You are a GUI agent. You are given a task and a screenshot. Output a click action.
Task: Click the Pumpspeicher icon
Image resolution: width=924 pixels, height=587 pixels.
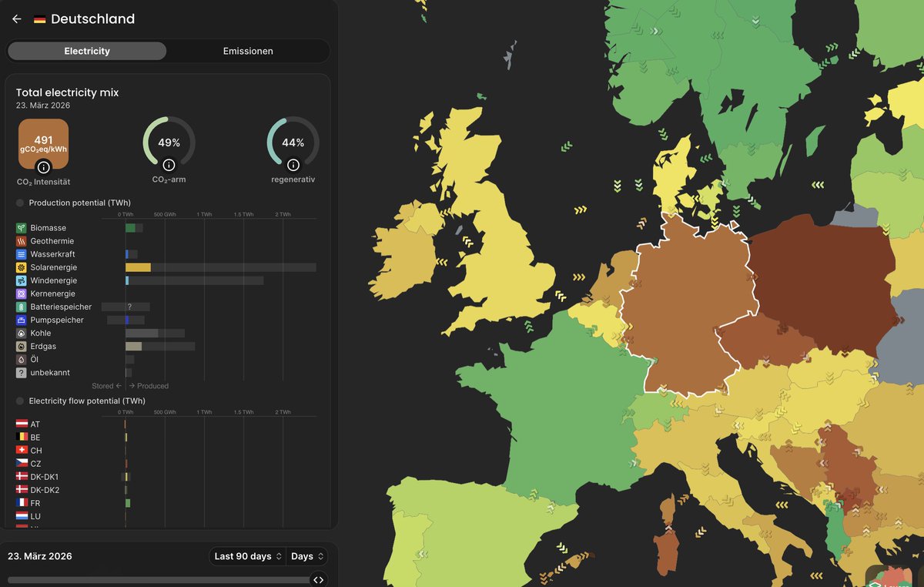pos(22,320)
